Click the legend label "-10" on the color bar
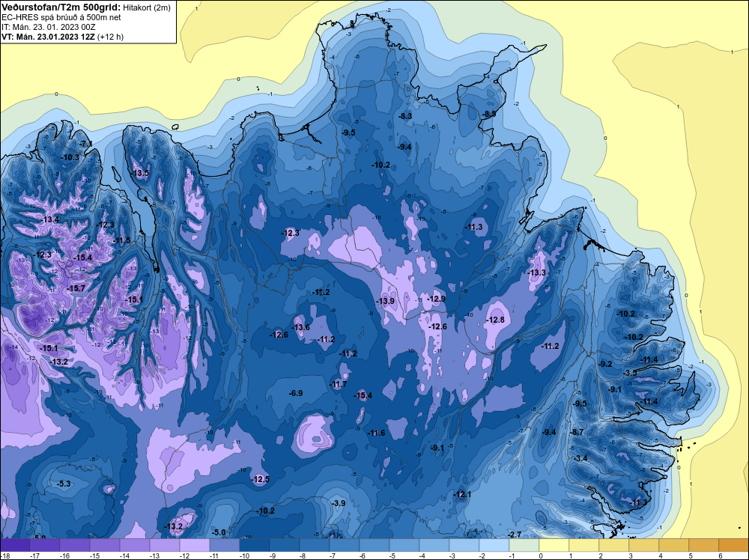Screen dimensions: 749x560 [244, 556]
